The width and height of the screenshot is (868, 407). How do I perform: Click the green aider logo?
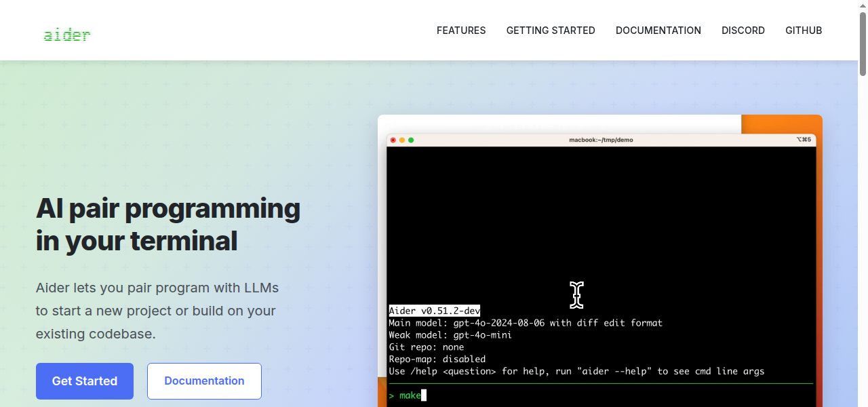(67, 34)
